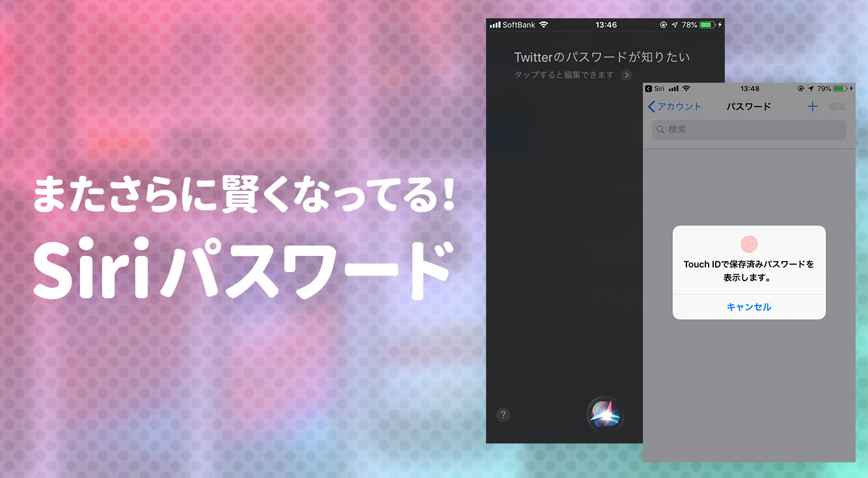
Task: Tap the パスワード screen title
Action: coord(749,107)
